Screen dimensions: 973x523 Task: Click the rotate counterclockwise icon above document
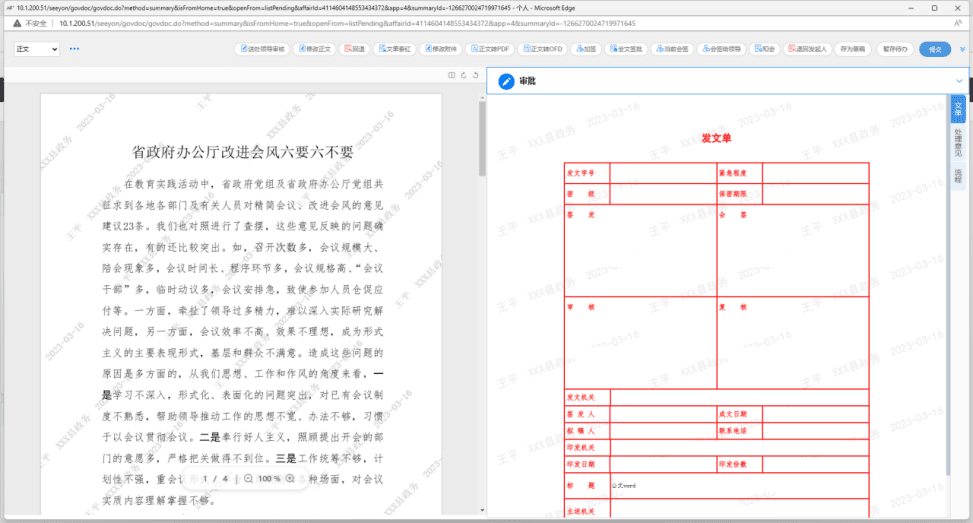tap(476, 75)
